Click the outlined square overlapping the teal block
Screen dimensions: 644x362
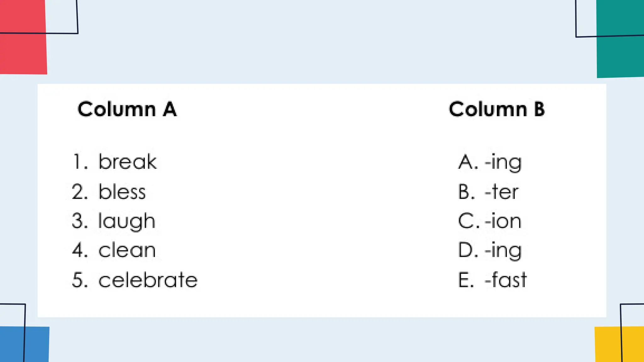586,18
